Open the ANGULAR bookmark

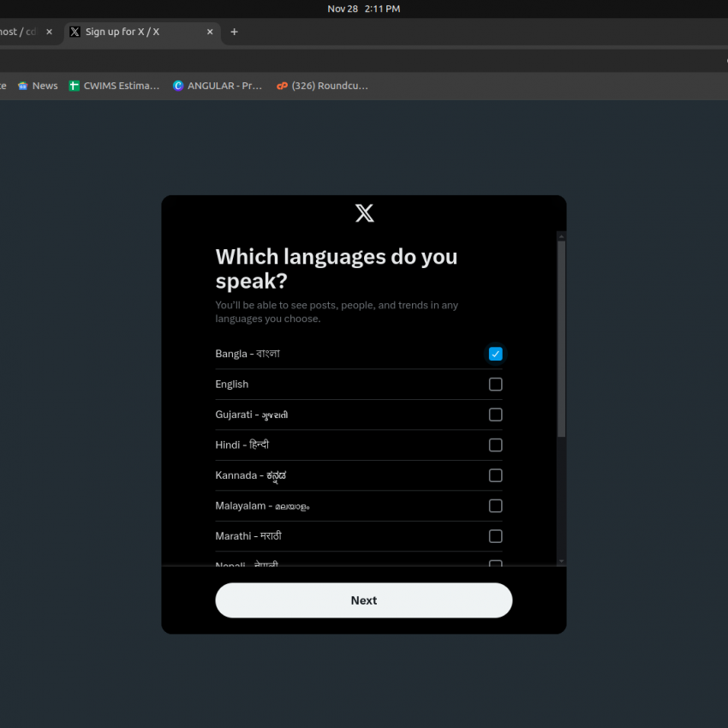[218, 86]
